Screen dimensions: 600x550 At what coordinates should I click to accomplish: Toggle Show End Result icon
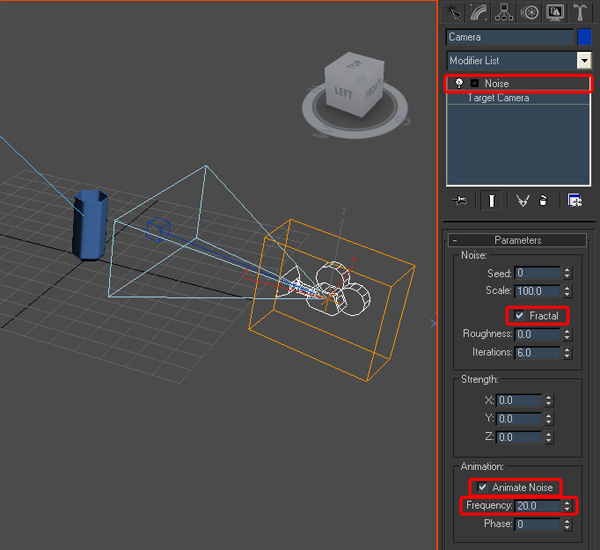[491, 200]
